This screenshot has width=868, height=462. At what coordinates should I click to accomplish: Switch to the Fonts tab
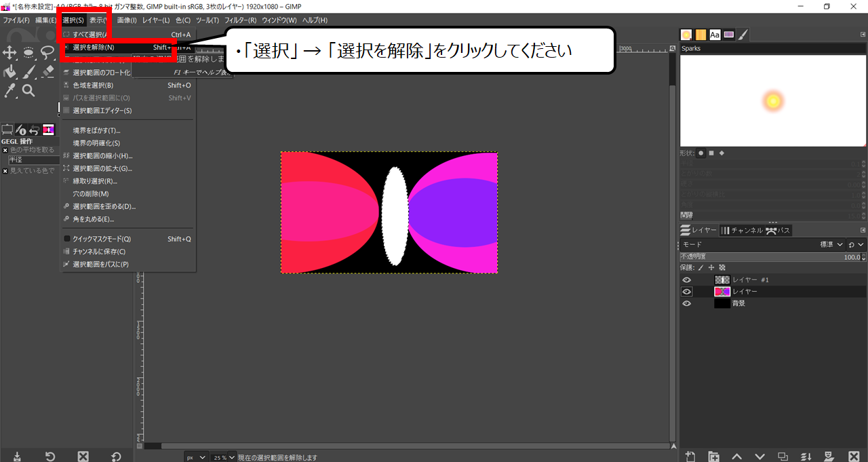pyautogui.click(x=715, y=35)
